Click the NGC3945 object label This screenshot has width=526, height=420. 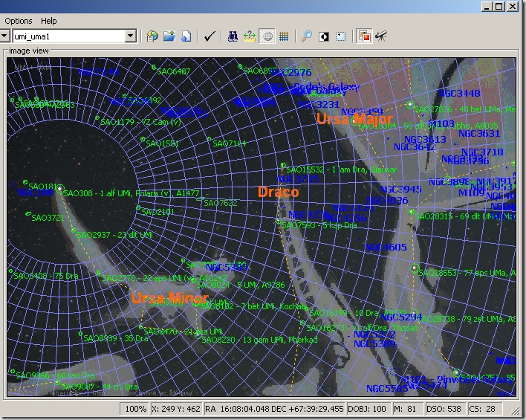[x=400, y=190]
